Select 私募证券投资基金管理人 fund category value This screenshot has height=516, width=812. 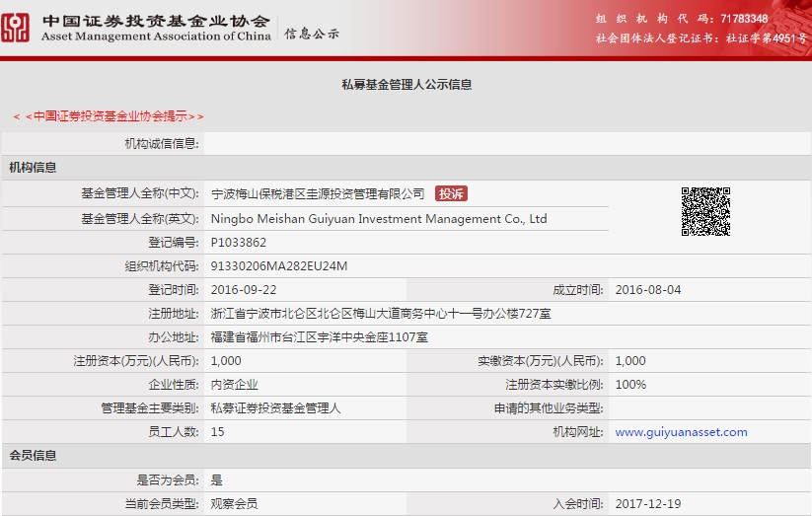coord(275,408)
